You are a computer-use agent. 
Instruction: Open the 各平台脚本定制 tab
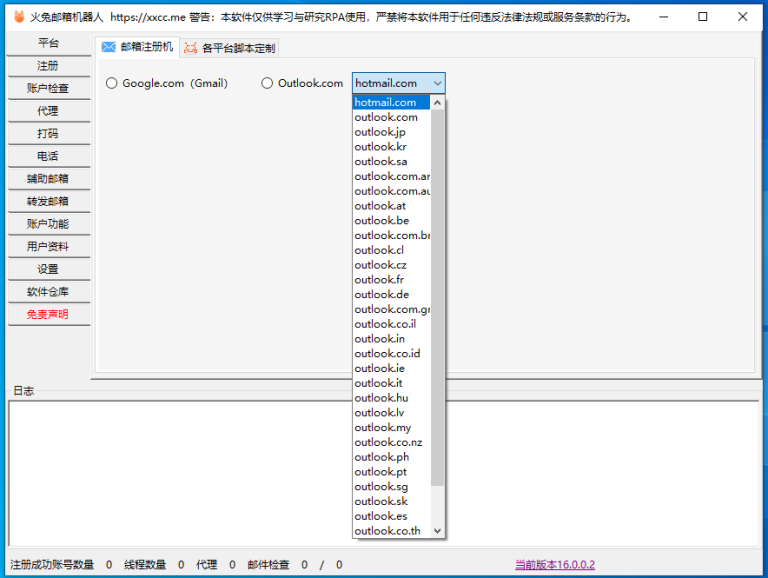229,48
